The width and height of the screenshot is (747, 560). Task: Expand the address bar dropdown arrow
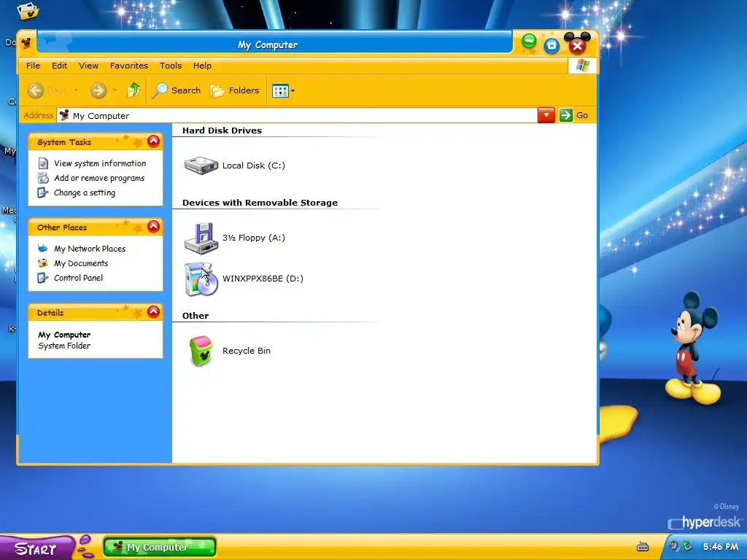pyautogui.click(x=546, y=115)
